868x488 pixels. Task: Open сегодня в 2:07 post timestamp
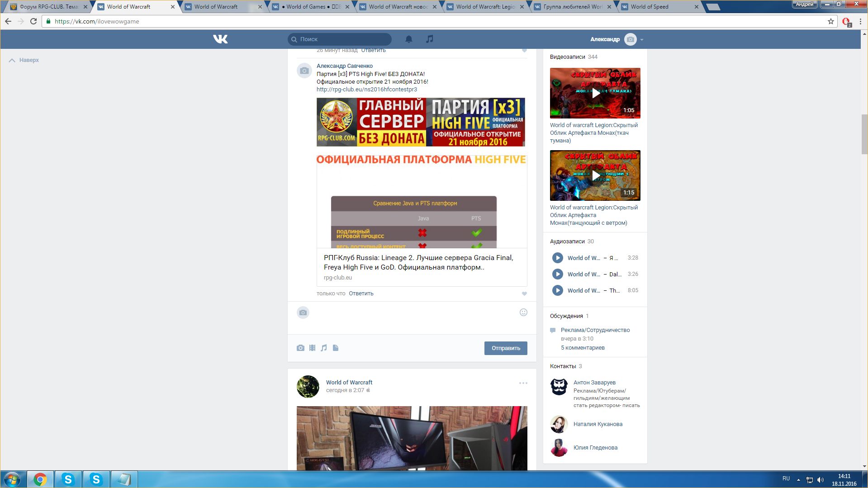coord(345,390)
